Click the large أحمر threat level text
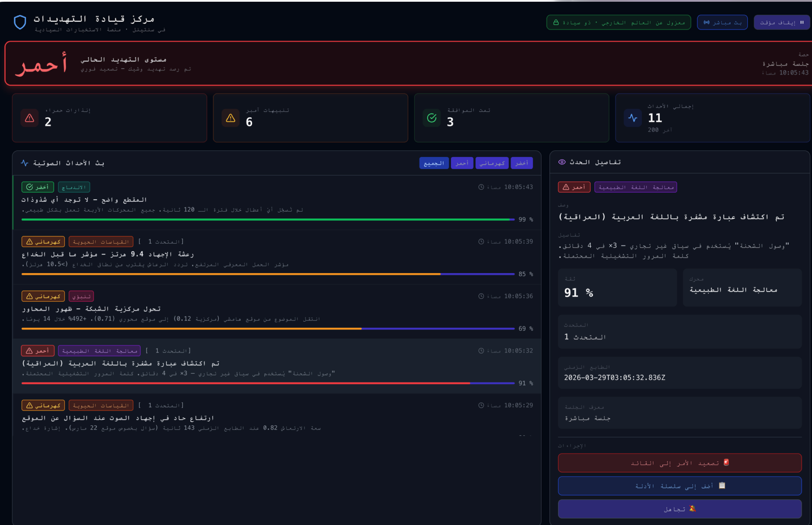The height and width of the screenshot is (525, 812). point(42,64)
